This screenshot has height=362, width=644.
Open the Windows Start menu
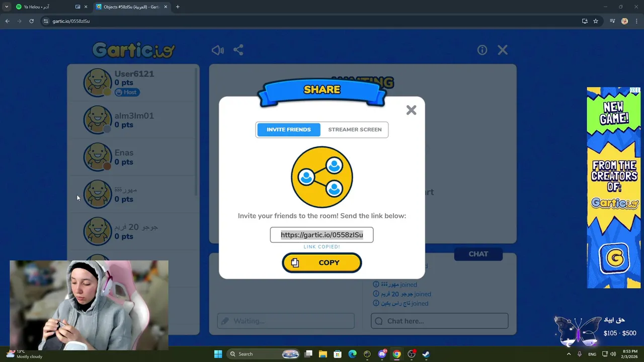[218, 354]
